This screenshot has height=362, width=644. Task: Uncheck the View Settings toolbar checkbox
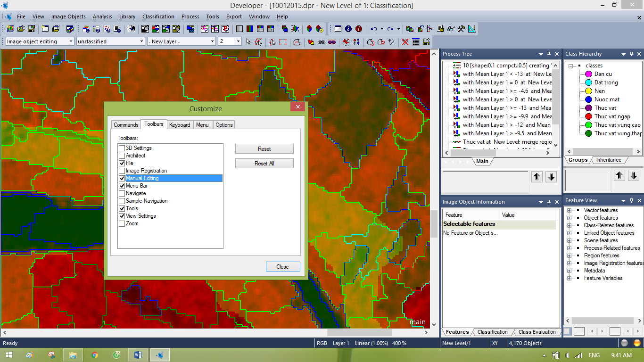tap(122, 216)
